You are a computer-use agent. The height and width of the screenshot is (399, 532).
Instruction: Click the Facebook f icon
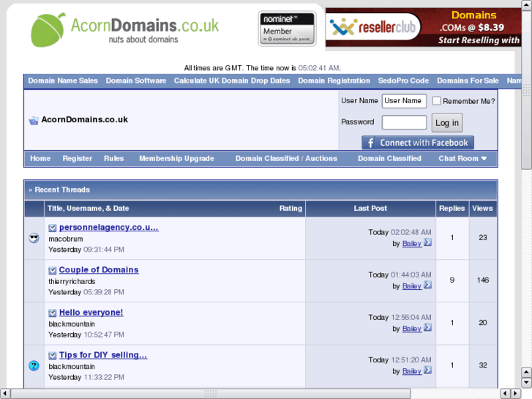(370, 143)
